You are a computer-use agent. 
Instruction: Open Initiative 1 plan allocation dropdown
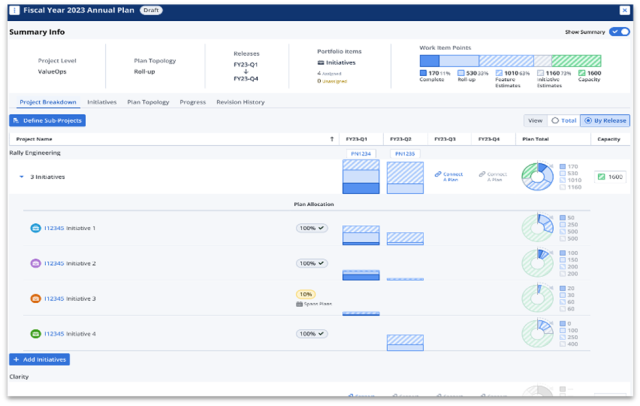312,228
